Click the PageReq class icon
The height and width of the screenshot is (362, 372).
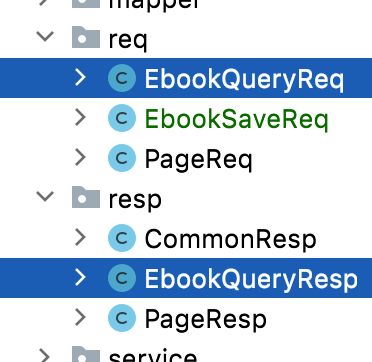pos(122,158)
